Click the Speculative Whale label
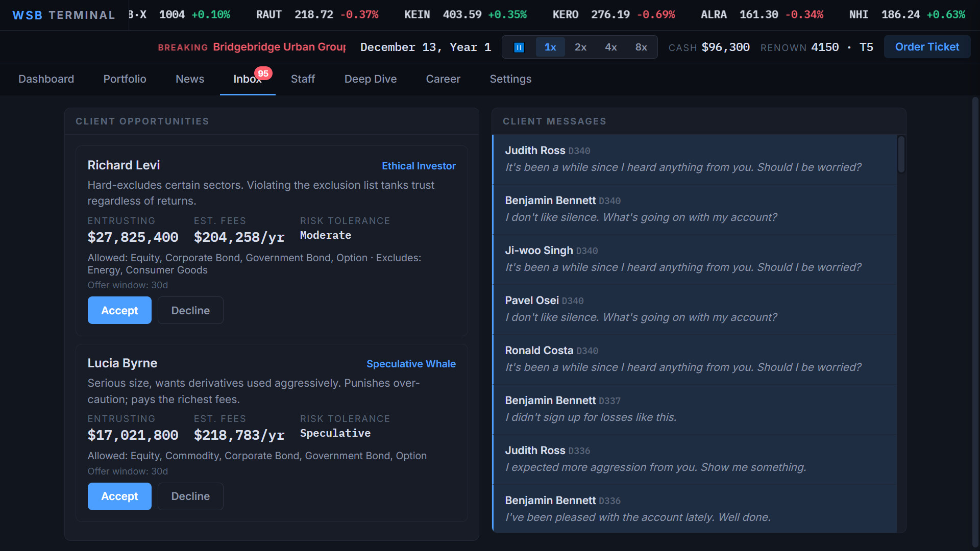Image resolution: width=980 pixels, height=551 pixels. (x=411, y=364)
